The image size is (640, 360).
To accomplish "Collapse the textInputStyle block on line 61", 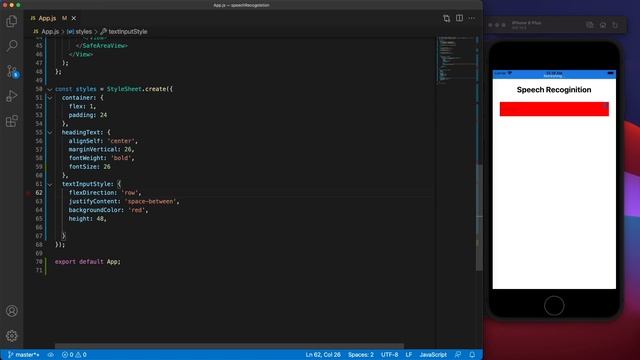I will click(50, 184).
